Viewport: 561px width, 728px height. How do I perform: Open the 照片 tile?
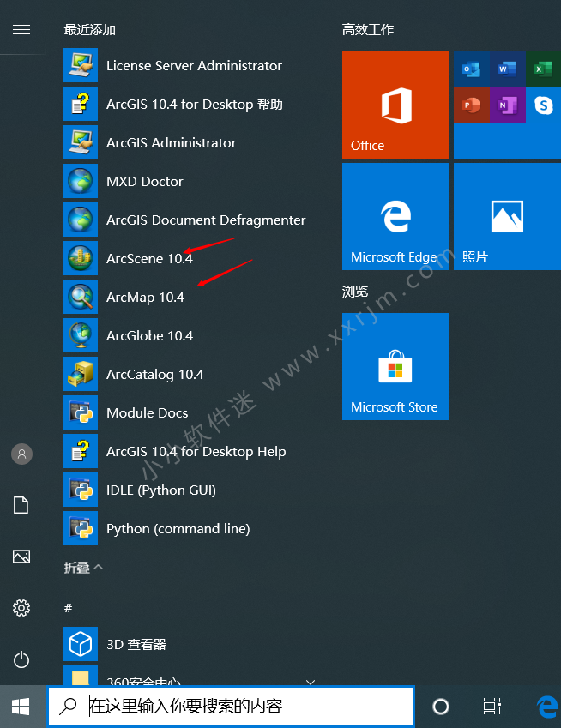point(507,216)
